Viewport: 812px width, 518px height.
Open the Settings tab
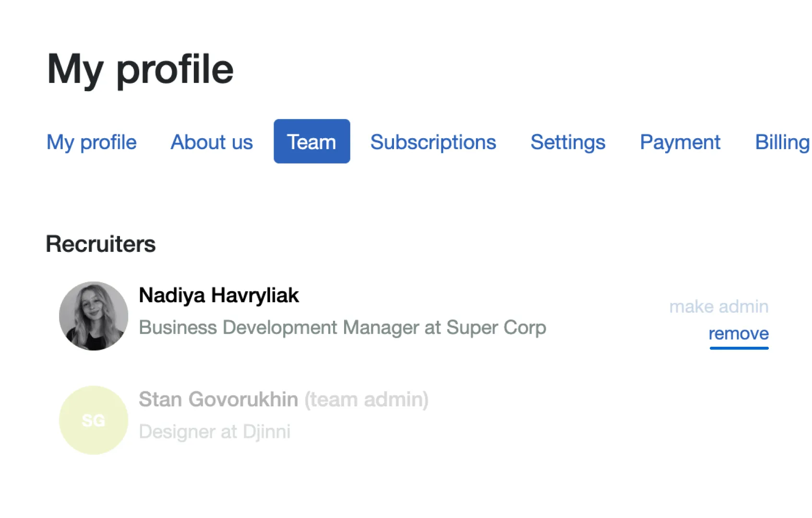(568, 142)
